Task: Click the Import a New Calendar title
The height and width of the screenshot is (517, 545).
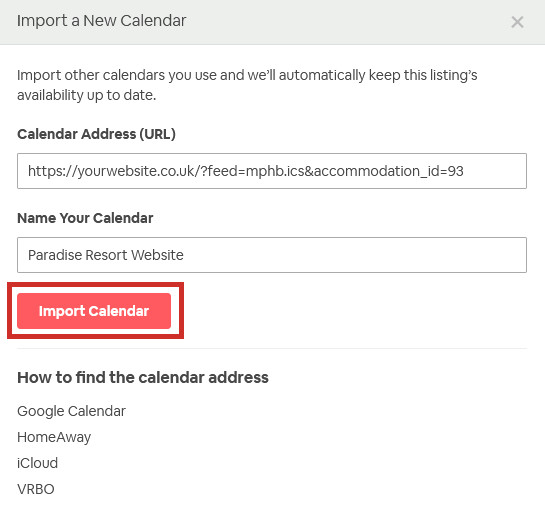Action: coord(101,21)
